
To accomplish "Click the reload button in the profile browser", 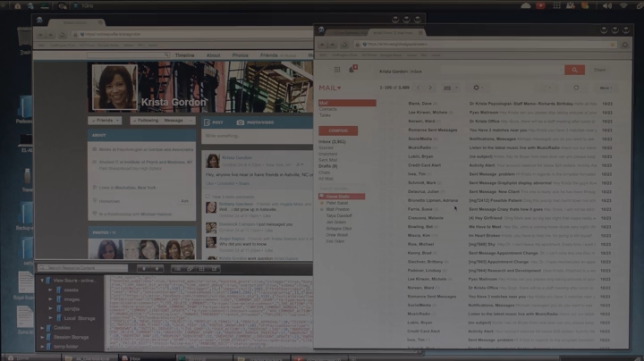I will pos(62,35).
